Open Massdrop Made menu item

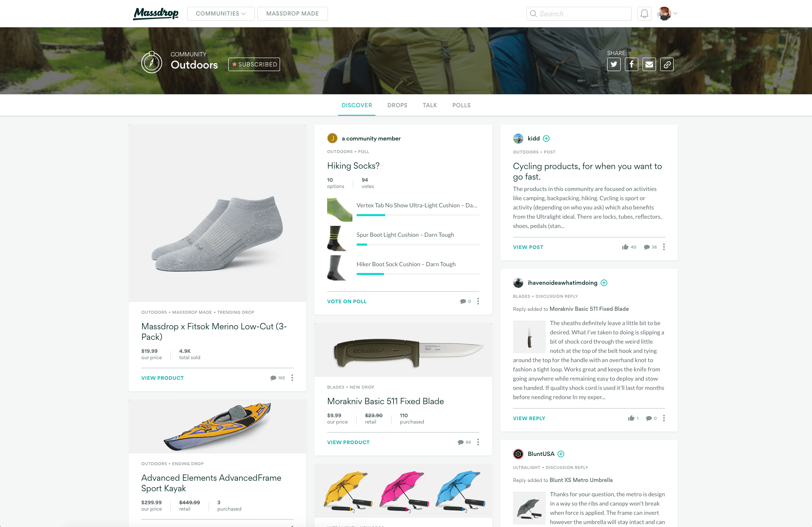(x=293, y=13)
